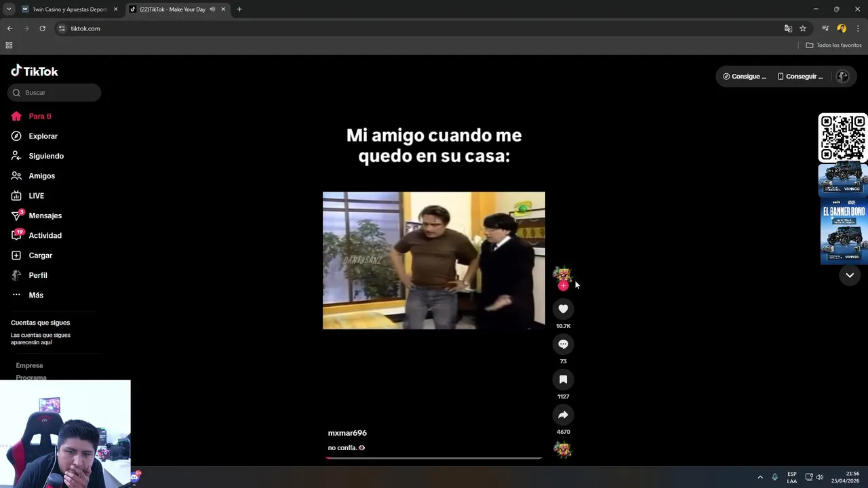The height and width of the screenshot is (488, 868).
Task: Open the spinning music disc icon
Action: click(562, 449)
